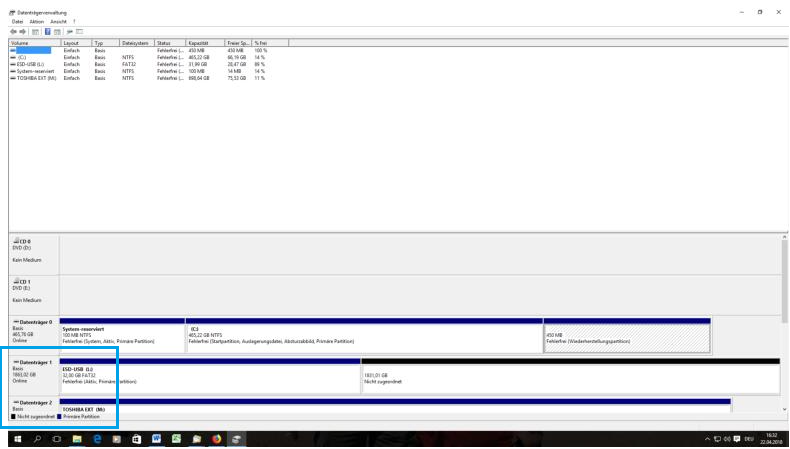This screenshot has width=790, height=449.
Task: Open the taskbar search magnifier
Action: point(37,439)
